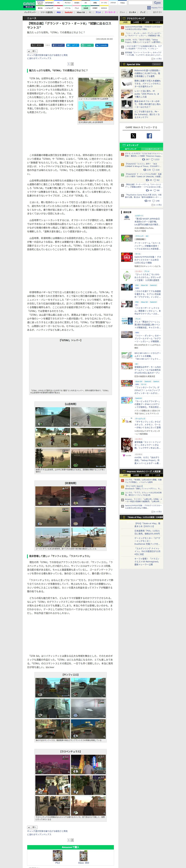Select the Switch2 category in the nav bar
186x868 pixels.
point(69,12)
